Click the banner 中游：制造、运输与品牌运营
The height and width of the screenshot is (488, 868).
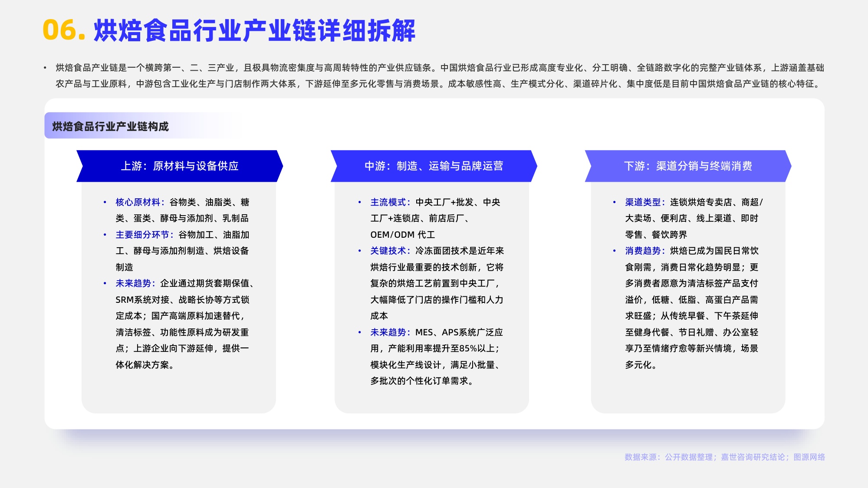click(434, 166)
